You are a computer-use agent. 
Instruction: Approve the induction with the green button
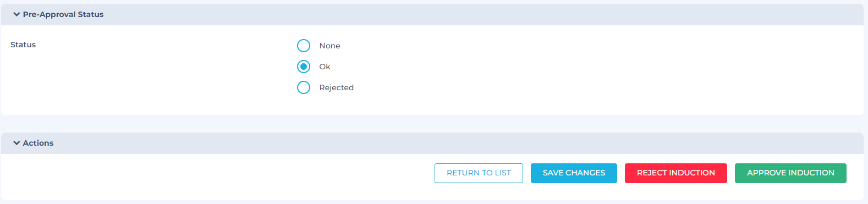pyautogui.click(x=790, y=173)
